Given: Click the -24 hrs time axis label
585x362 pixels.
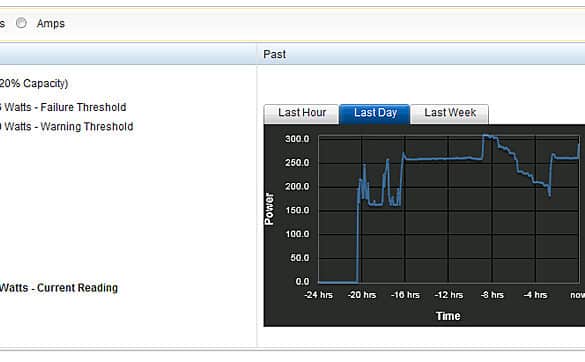Looking at the screenshot, I should 318,295.
